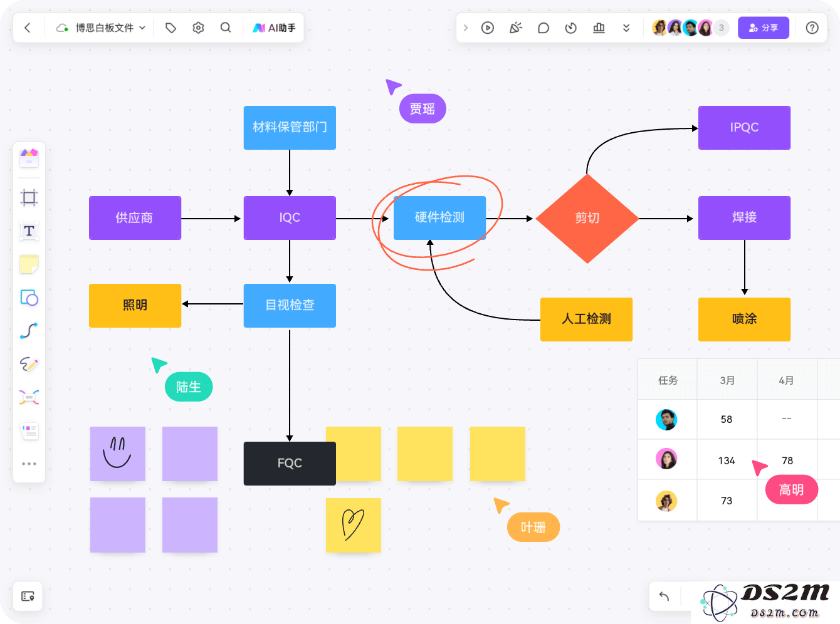Select the black FQC node
Viewport: 840px width, 624px height.
[x=290, y=464]
